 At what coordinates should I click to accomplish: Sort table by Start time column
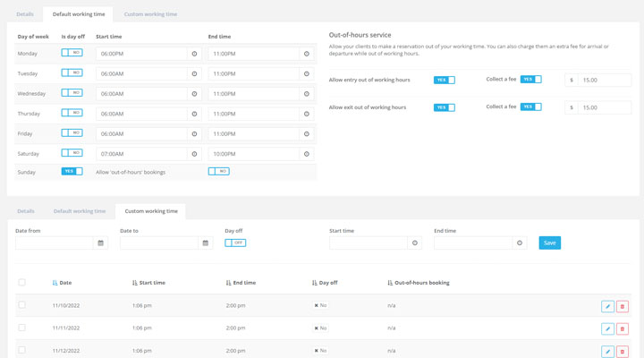click(x=148, y=283)
